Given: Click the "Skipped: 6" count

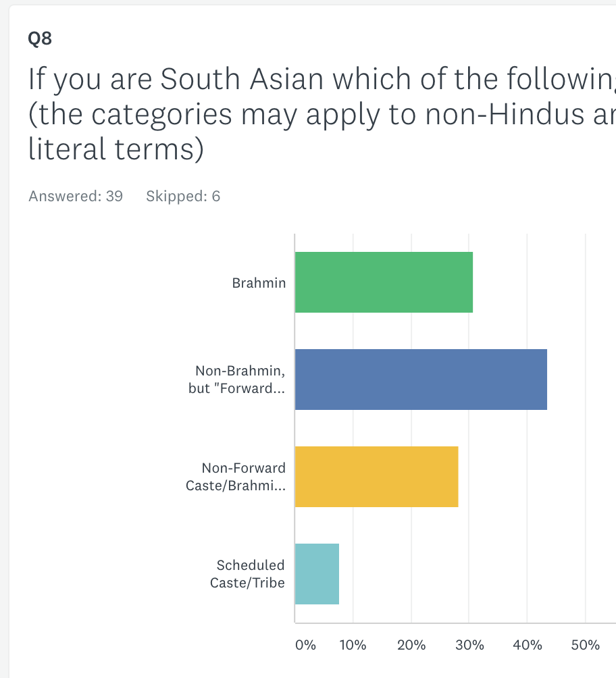Looking at the screenshot, I should (x=183, y=197).
